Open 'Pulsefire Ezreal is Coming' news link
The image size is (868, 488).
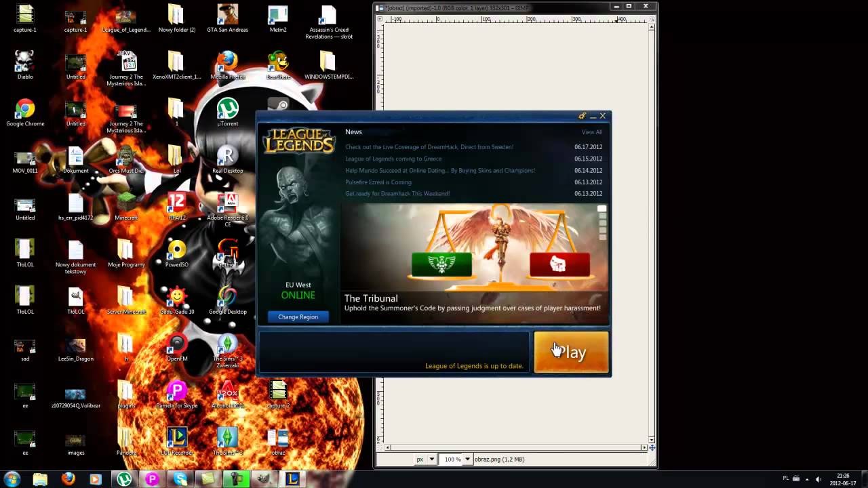pos(378,182)
